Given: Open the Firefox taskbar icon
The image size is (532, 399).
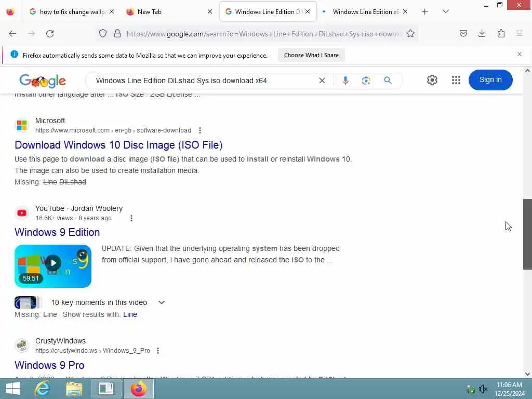Looking at the screenshot, I should click(138, 389).
